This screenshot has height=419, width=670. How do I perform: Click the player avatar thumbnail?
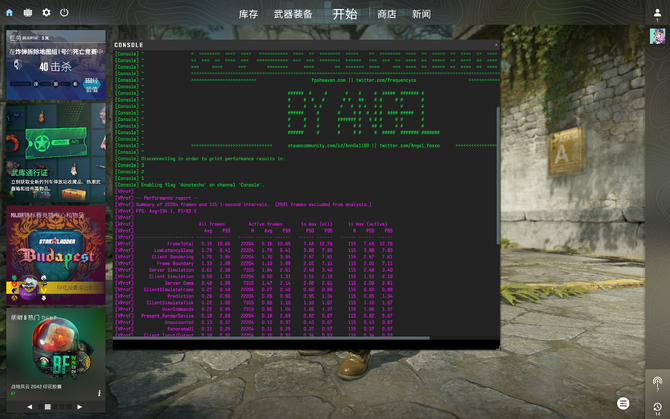(x=657, y=37)
